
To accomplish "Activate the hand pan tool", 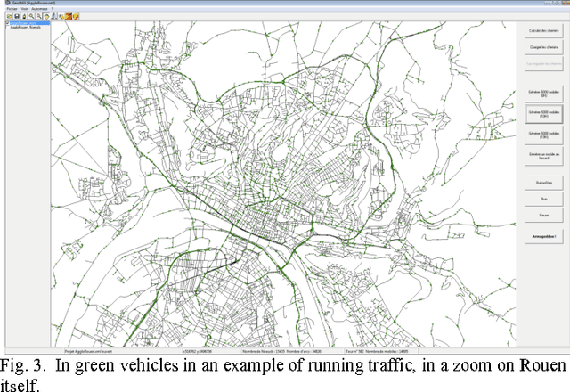I will [46, 16].
